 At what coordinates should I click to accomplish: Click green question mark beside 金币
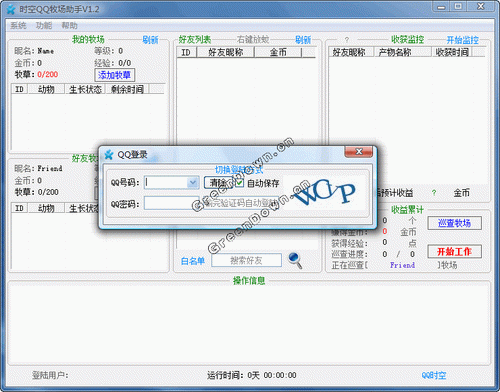(x=434, y=193)
